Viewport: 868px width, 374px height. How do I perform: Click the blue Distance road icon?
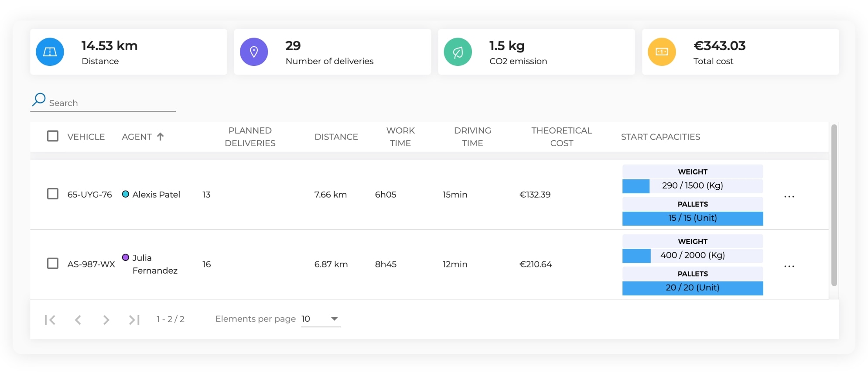50,52
